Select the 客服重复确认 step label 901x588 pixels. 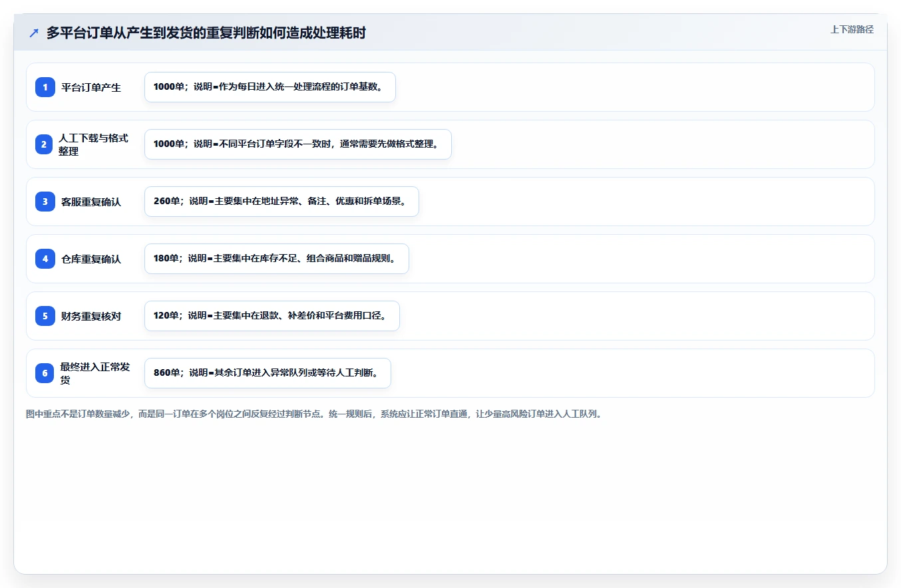coord(91,202)
